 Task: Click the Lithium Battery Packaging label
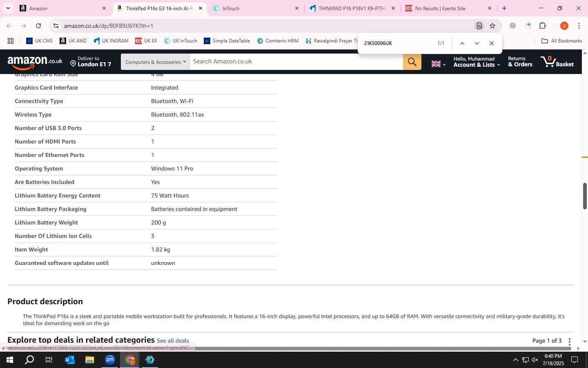coord(51,209)
